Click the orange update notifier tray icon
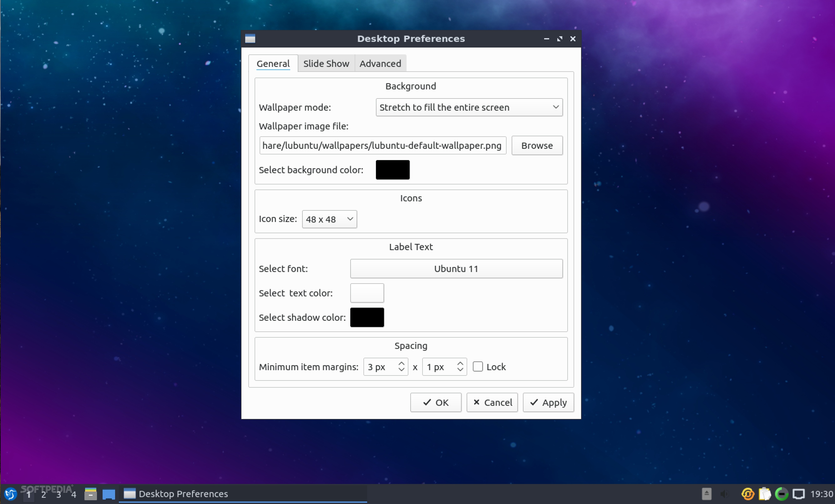 pyautogui.click(x=747, y=494)
